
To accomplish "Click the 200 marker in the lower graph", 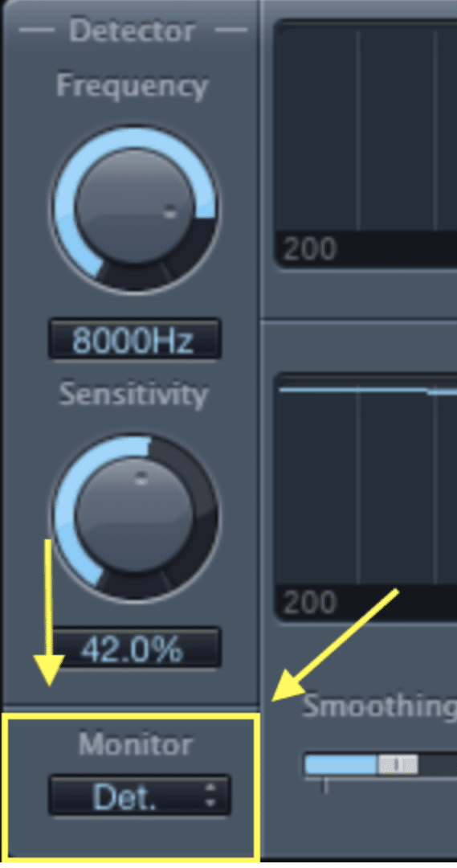I will click(310, 601).
